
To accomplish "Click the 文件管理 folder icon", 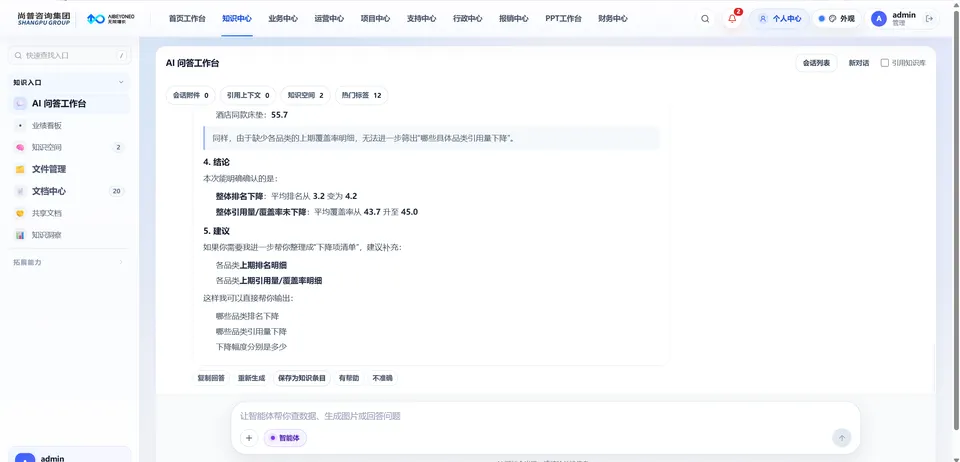I will [20, 170].
